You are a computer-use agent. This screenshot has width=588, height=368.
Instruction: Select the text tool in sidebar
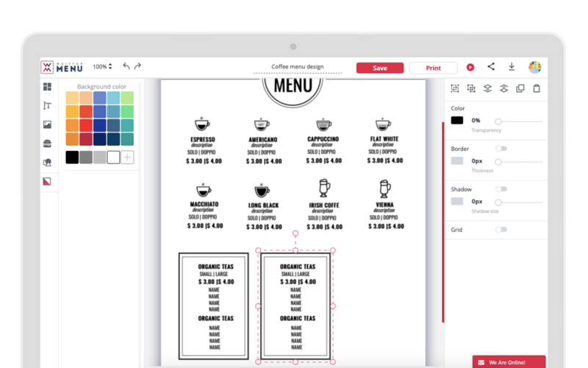tap(47, 105)
